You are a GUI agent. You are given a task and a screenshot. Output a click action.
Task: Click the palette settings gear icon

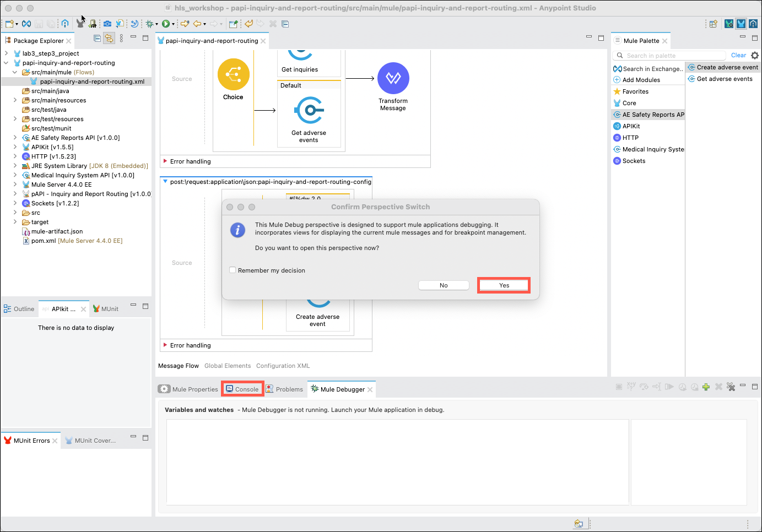coord(755,56)
